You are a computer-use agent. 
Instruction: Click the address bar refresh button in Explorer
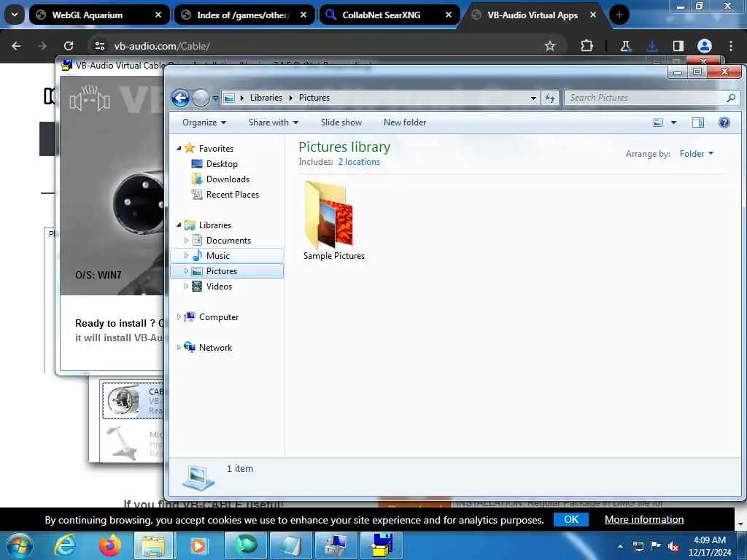550,98
